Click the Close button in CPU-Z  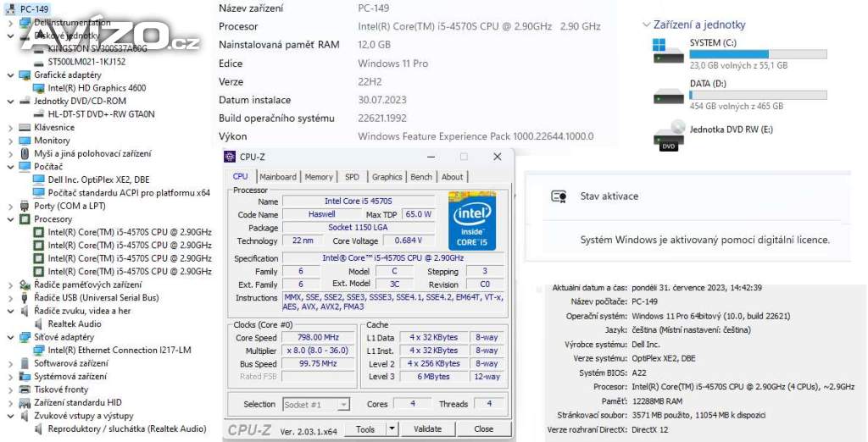[x=483, y=428]
